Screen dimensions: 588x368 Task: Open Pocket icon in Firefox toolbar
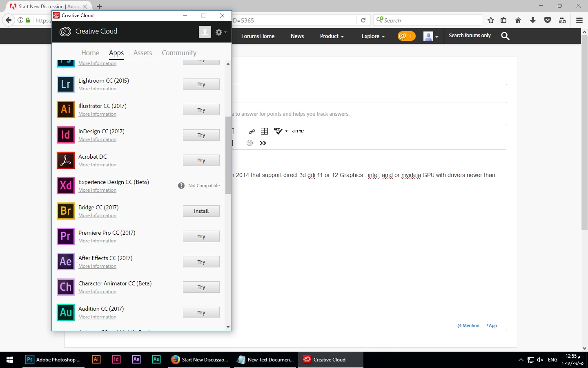tap(548, 20)
